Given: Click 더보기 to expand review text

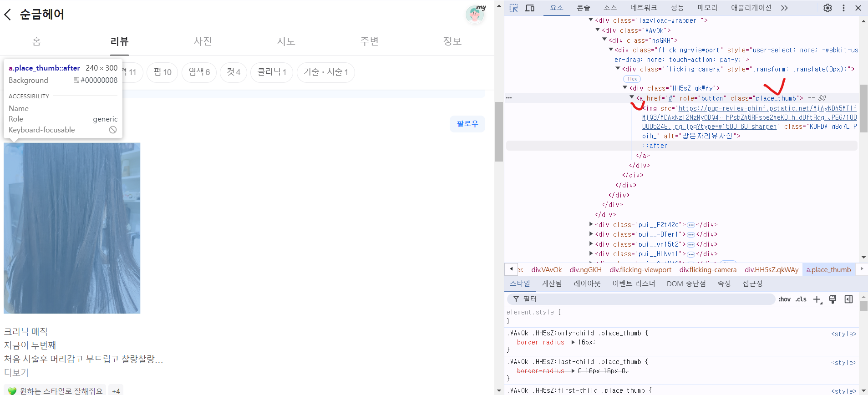Looking at the screenshot, I should click(16, 373).
